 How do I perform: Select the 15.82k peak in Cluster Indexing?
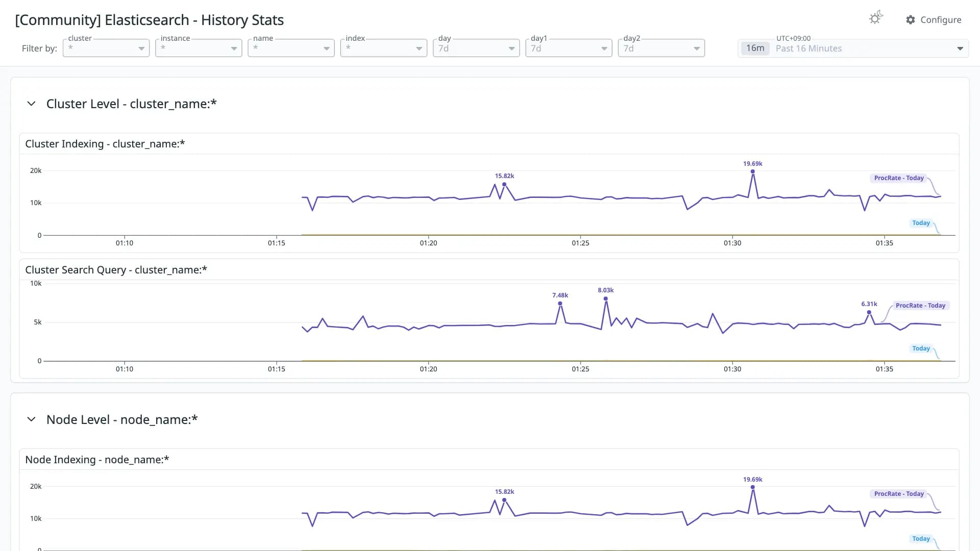pos(504,184)
